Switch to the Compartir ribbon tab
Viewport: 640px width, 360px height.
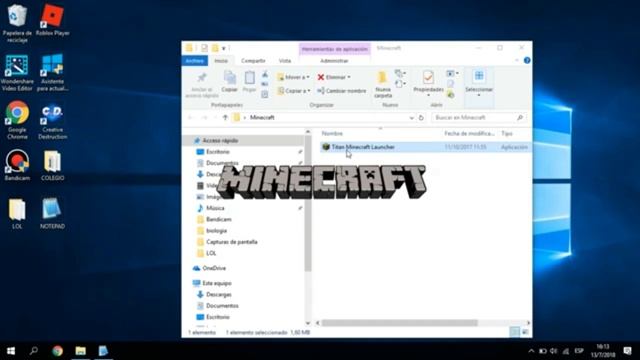coord(253,60)
